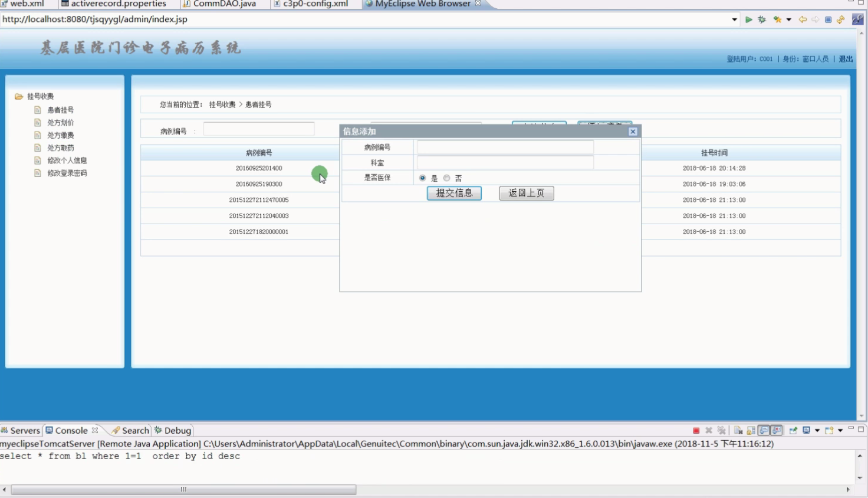Image resolution: width=868 pixels, height=498 pixels.
Task: Click the browser Forward grey arrow
Action: (x=815, y=19)
